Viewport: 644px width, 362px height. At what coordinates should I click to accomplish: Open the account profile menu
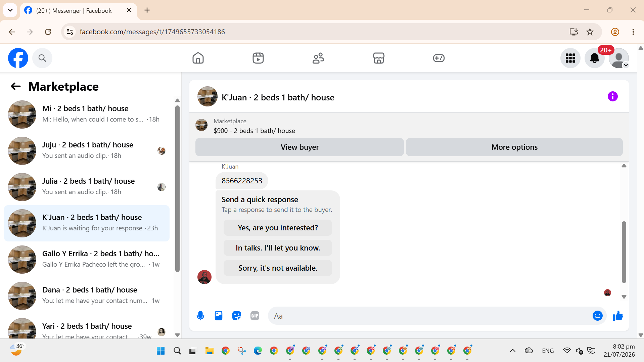pyautogui.click(x=619, y=58)
